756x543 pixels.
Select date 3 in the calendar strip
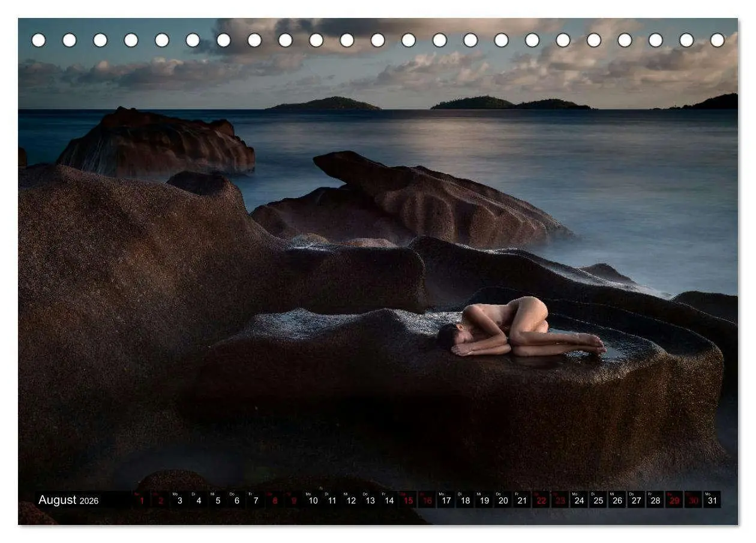click(x=179, y=499)
